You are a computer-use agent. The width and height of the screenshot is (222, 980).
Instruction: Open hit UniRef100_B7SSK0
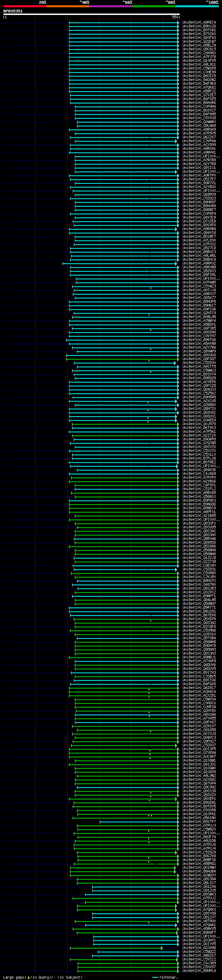tap(199, 34)
